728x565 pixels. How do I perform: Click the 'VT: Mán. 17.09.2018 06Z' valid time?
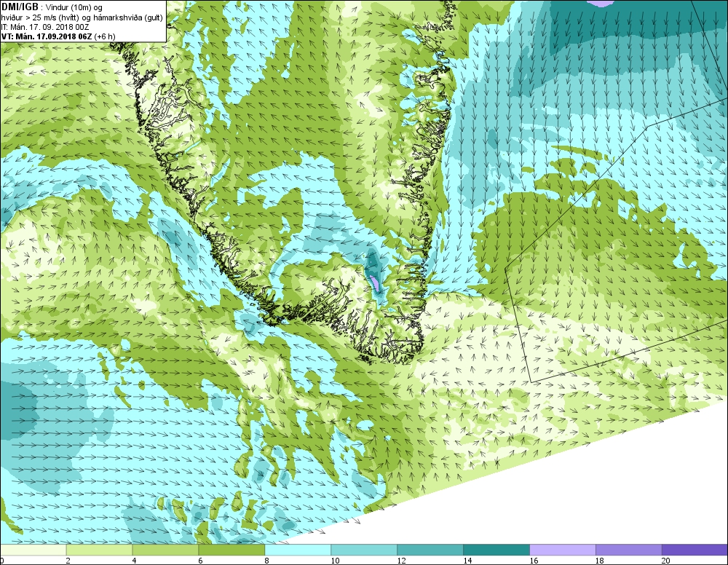pos(47,36)
